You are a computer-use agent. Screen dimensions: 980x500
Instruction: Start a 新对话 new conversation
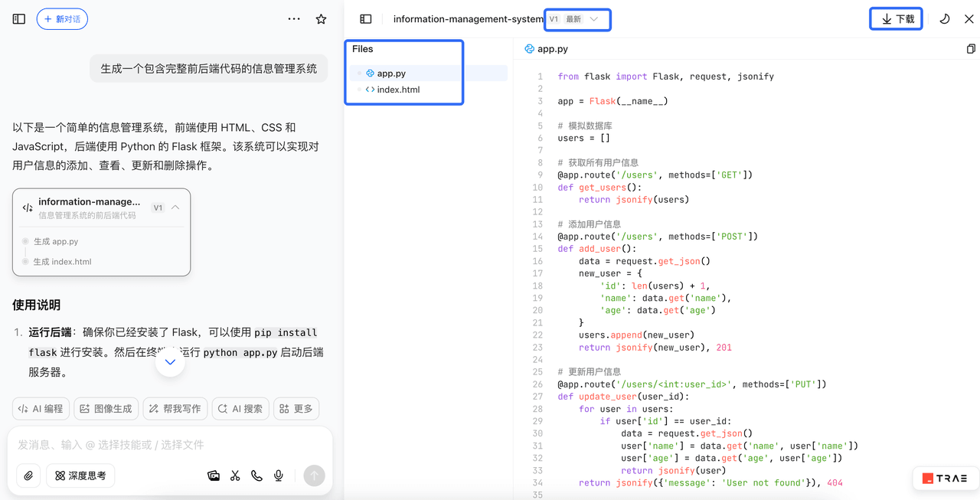[x=62, y=19]
